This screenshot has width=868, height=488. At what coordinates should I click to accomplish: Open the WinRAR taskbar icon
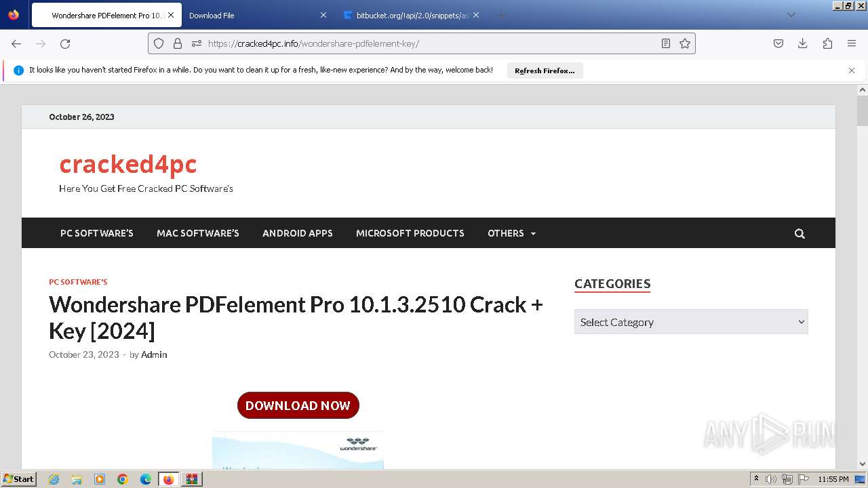[x=191, y=479]
